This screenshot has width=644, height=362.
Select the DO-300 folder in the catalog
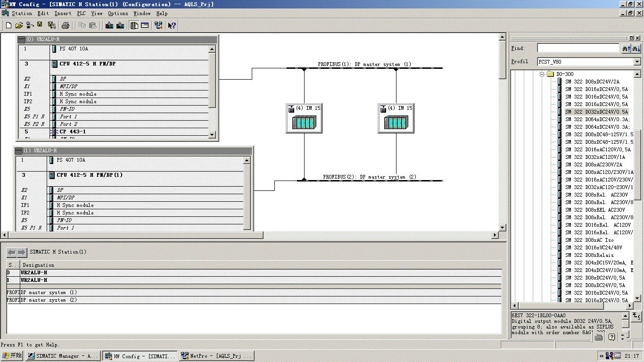click(x=565, y=74)
